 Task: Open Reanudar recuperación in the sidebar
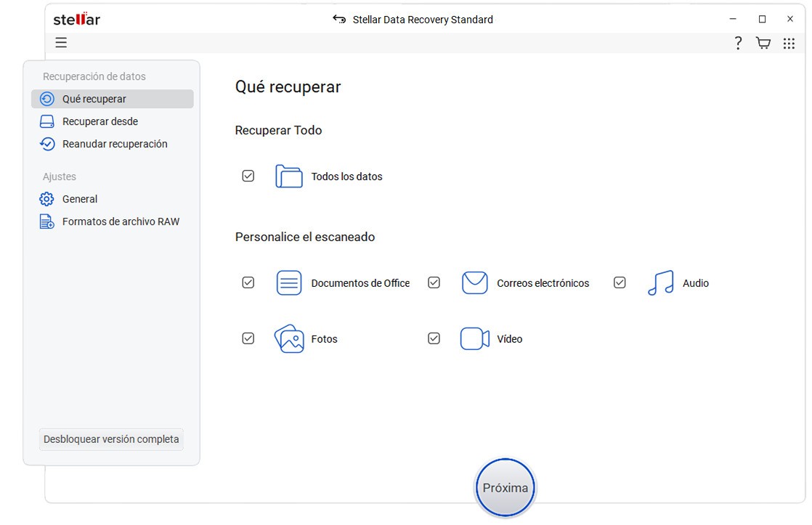click(114, 144)
